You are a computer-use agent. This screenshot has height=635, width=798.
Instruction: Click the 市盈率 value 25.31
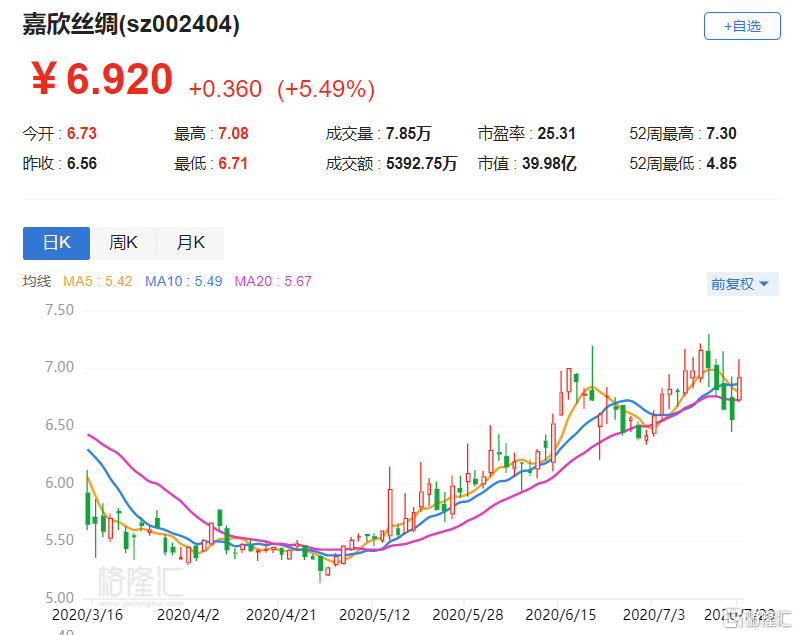coord(556,133)
